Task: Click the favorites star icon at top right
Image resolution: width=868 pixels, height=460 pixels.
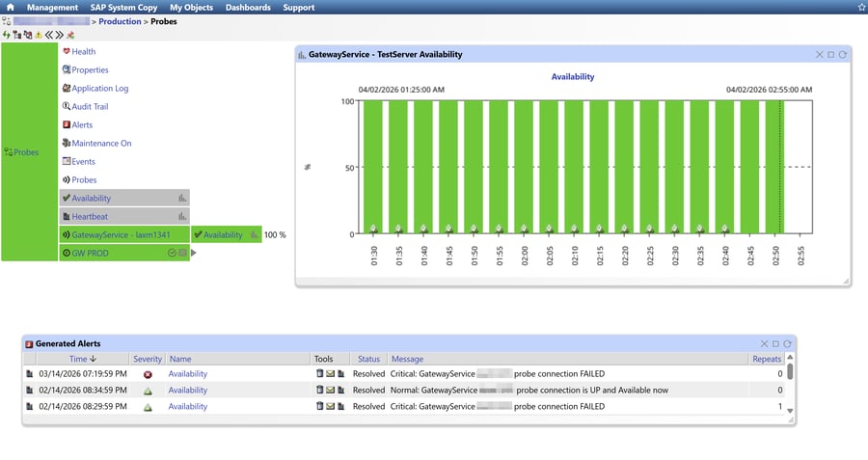Action: click(x=860, y=7)
